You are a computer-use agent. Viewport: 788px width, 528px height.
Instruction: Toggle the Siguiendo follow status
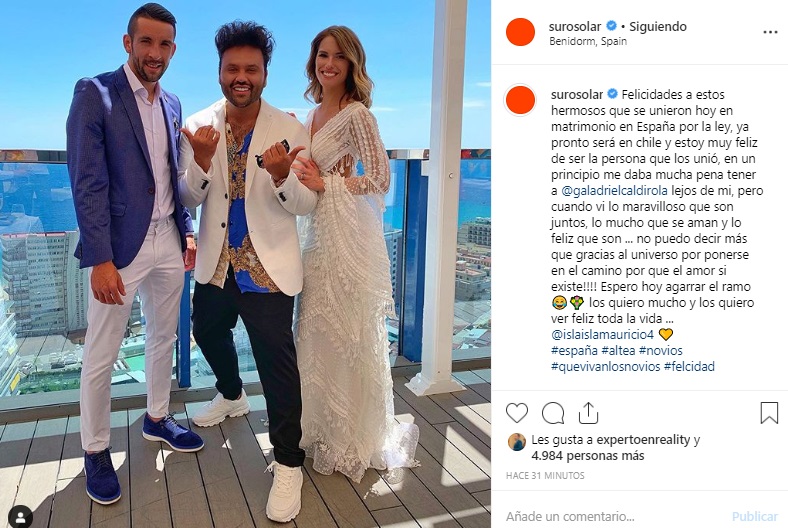[x=658, y=26]
